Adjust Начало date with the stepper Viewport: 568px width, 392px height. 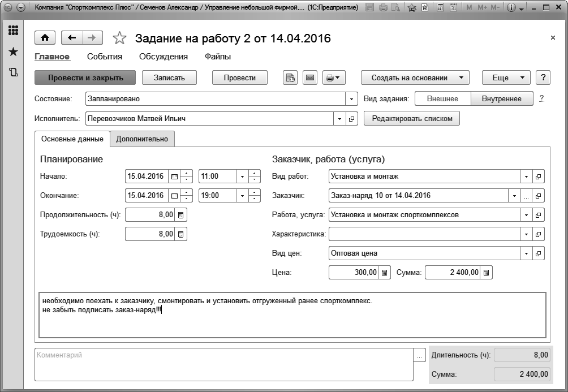click(x=186, y=176)
